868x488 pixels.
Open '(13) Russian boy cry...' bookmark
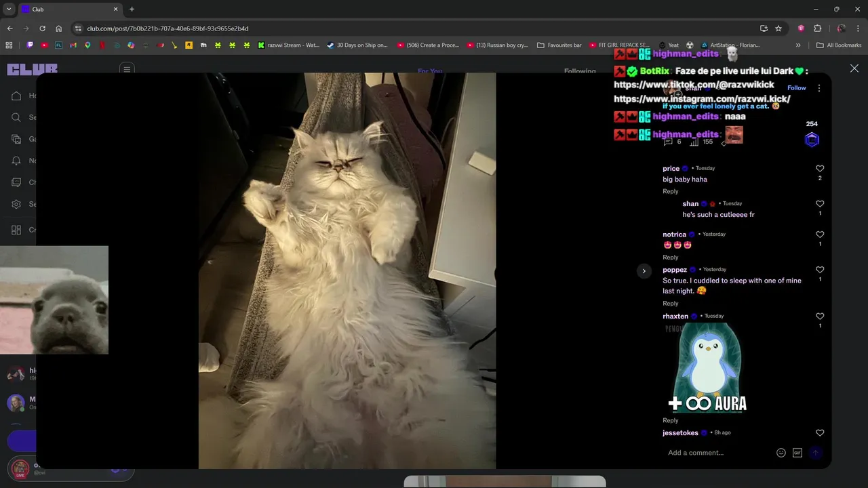pyautogui.click(x=497, y=45)
